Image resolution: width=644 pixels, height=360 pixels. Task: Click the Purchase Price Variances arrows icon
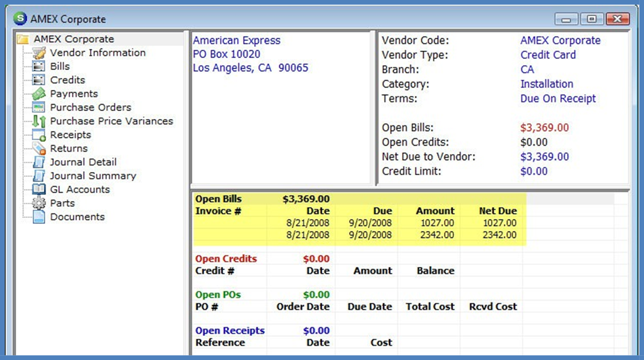[x=39, y=121]
